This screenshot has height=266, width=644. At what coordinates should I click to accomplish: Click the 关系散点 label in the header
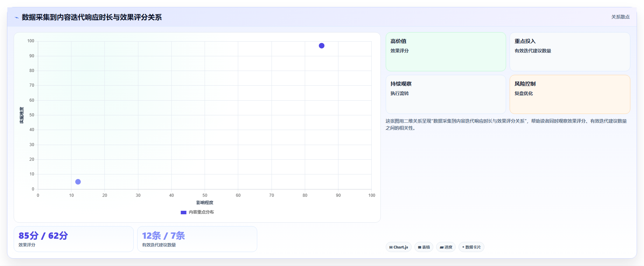[x=620, y=17]
